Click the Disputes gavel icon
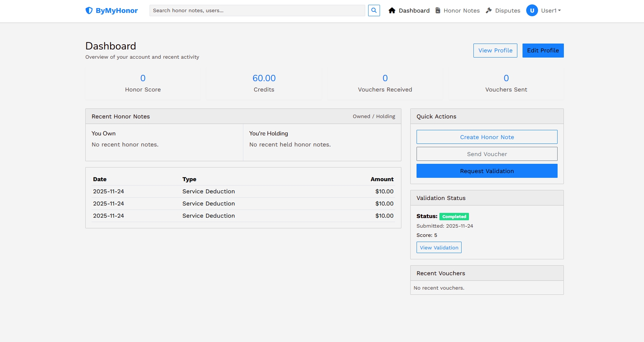The width and height of the screenshot is (644, 342). point(489,11)
